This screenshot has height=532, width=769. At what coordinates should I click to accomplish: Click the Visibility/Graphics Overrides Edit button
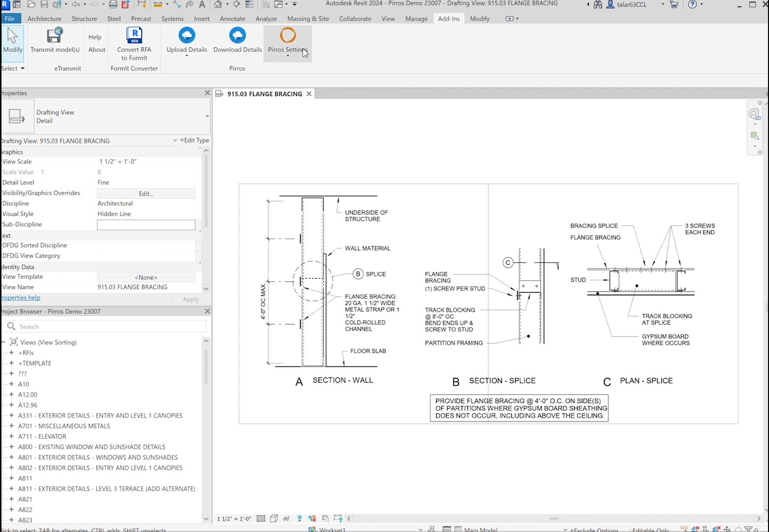(x=146, y=194)
